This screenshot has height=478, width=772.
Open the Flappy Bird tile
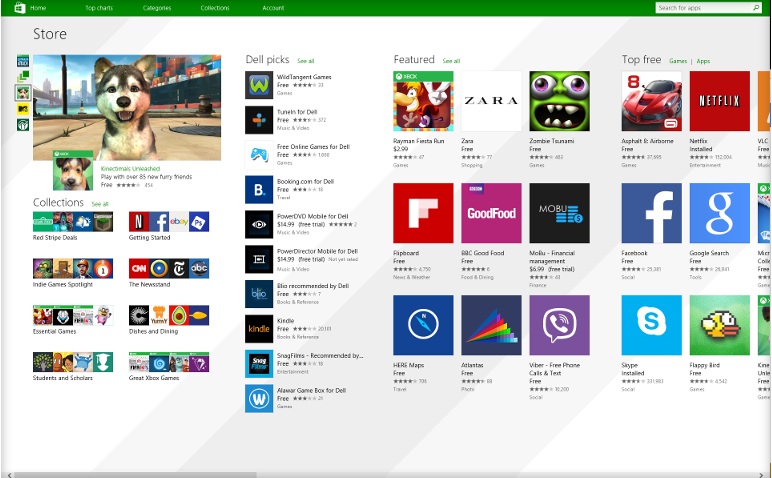720,325
